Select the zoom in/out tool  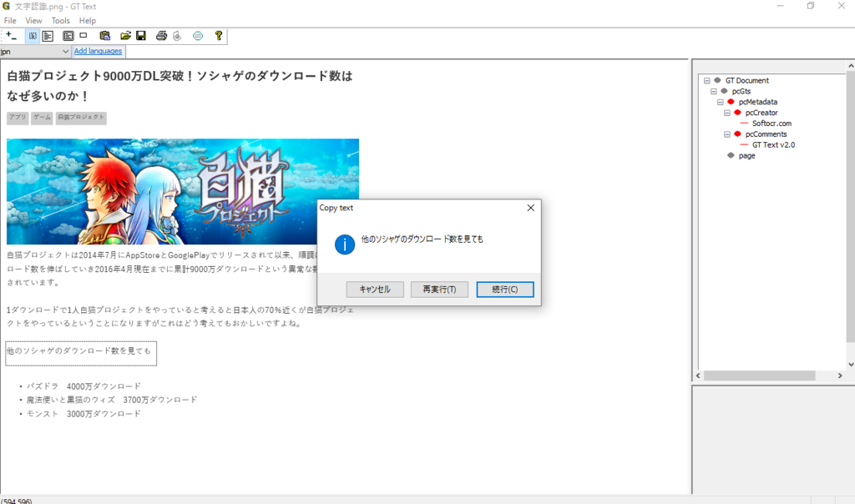pyautogui.click(x=10, y=36)
